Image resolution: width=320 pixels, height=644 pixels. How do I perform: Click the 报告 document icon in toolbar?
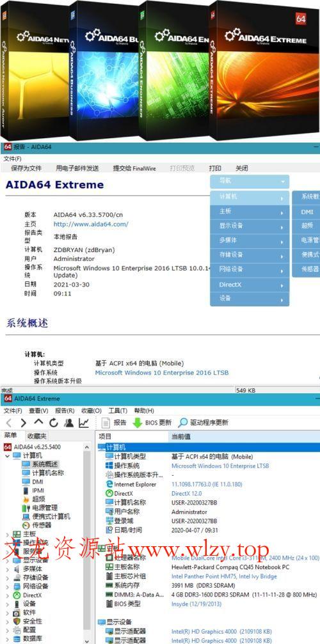coord(106,423)
